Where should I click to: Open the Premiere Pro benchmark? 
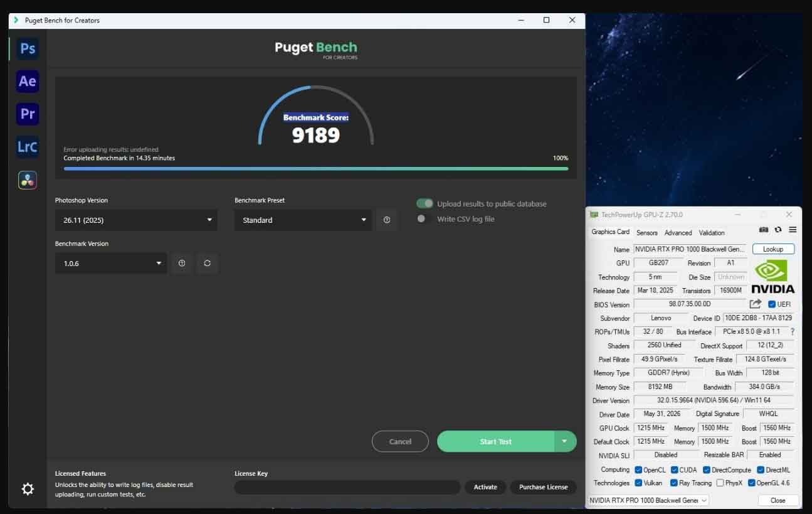point(28,114)
